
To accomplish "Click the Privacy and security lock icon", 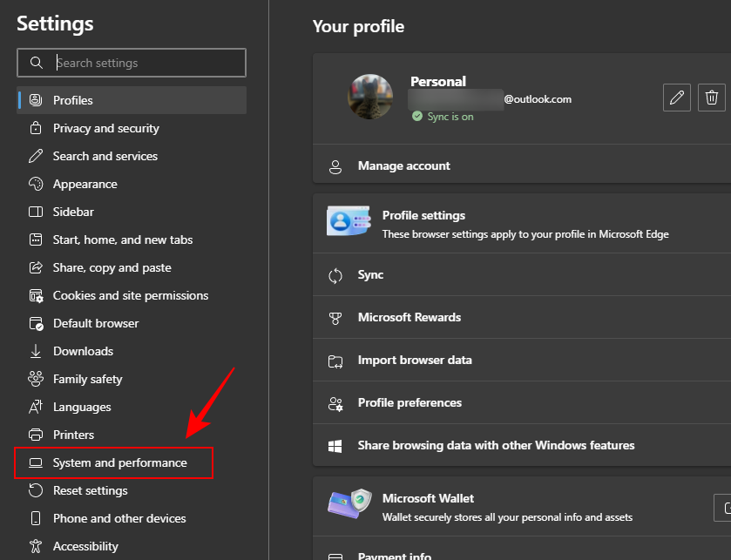I will click(36, 128).
